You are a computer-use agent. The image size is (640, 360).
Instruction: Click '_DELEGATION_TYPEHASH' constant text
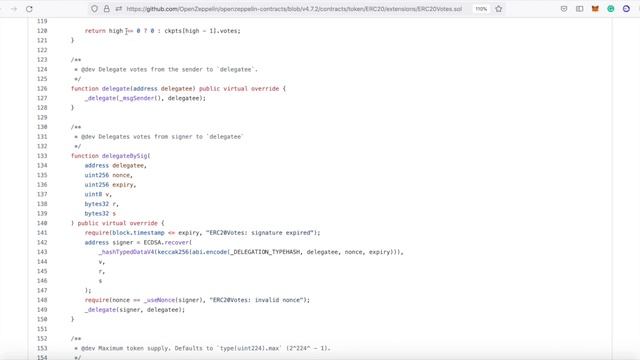(x=265, y=252)
